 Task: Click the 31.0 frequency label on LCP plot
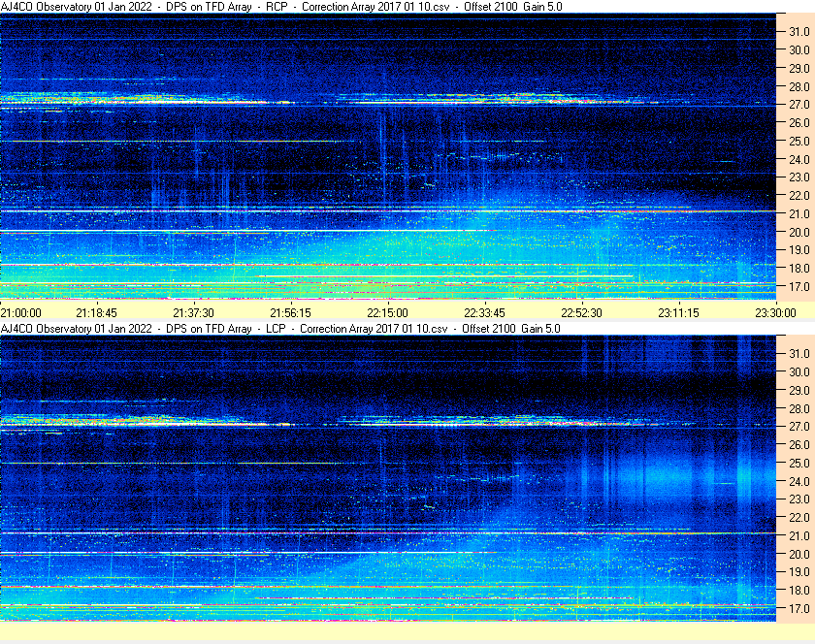(799, 354)
